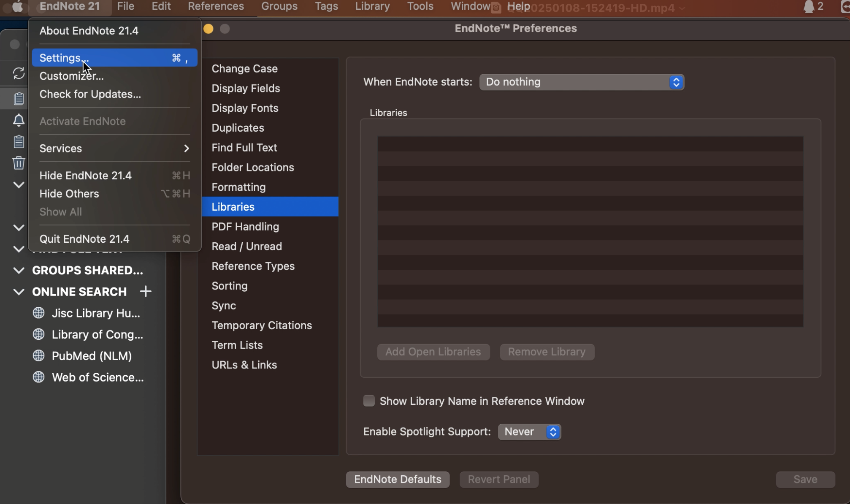Open the References menu
This screenshot has height=504, width=850.
216,6
